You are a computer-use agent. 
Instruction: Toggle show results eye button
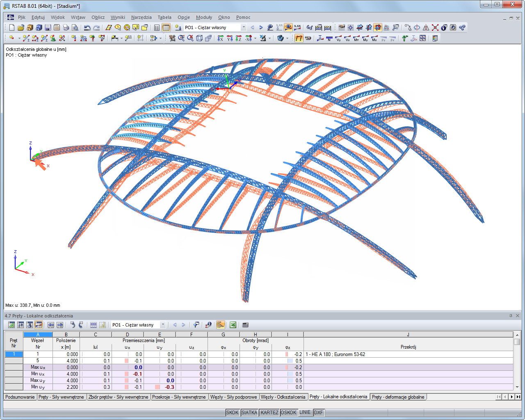point(288,27)
